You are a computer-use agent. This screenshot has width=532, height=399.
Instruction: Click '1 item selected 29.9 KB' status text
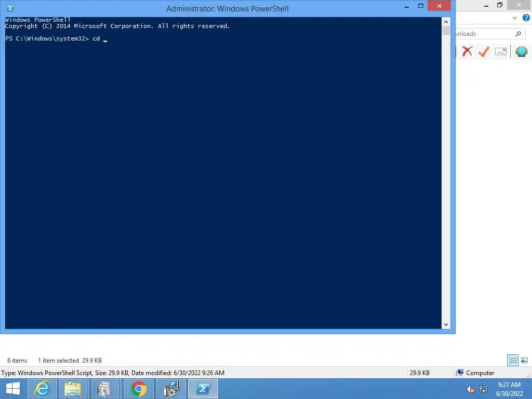coord(70,361)
